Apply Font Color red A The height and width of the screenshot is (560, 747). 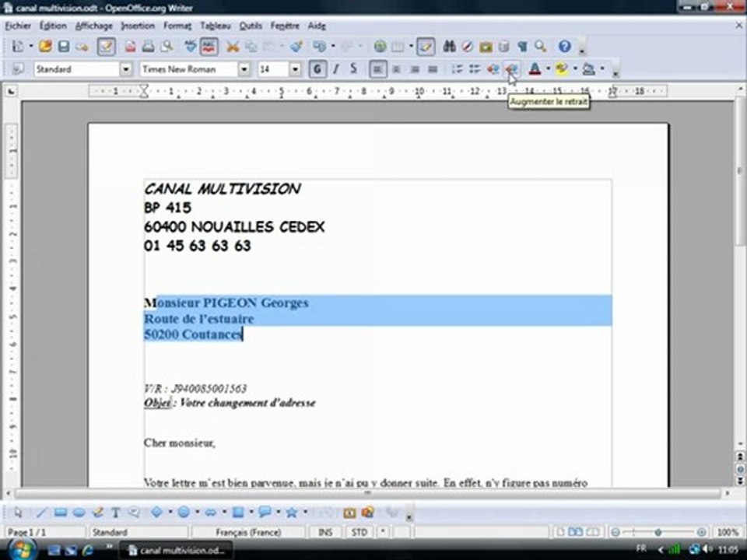[x=535, y=69]
